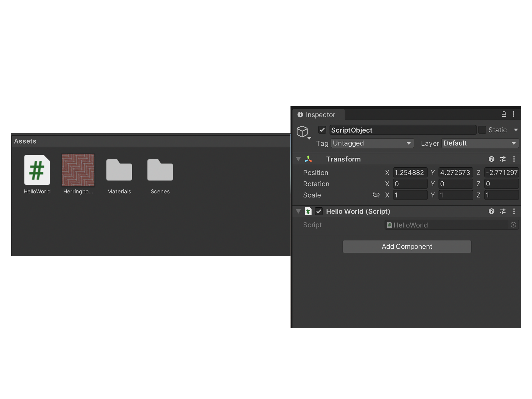Open the Scenes folder
Image resolution: width=532 pixels, height=399 pixels.
pyautogui.click(x=160, y=170)
